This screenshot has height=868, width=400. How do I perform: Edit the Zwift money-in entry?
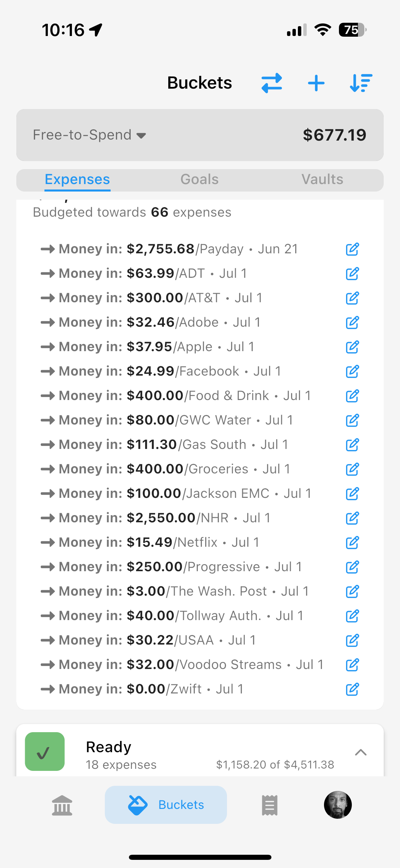352,689
